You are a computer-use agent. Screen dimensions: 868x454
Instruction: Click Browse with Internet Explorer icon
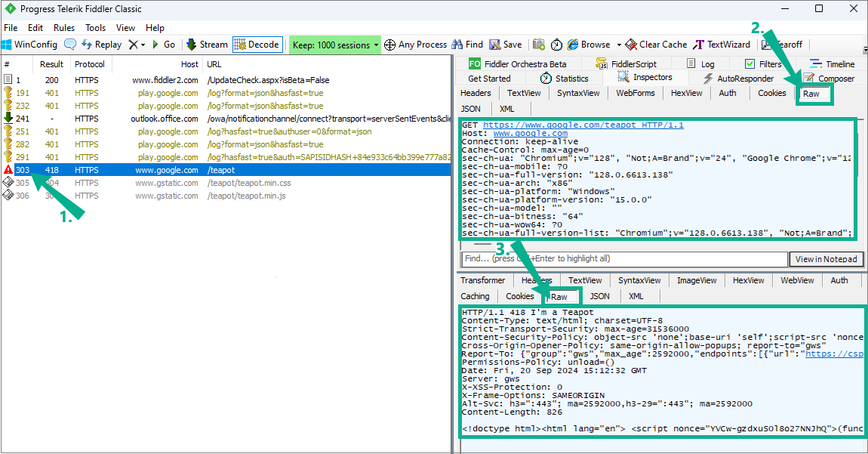coord(589,45)
